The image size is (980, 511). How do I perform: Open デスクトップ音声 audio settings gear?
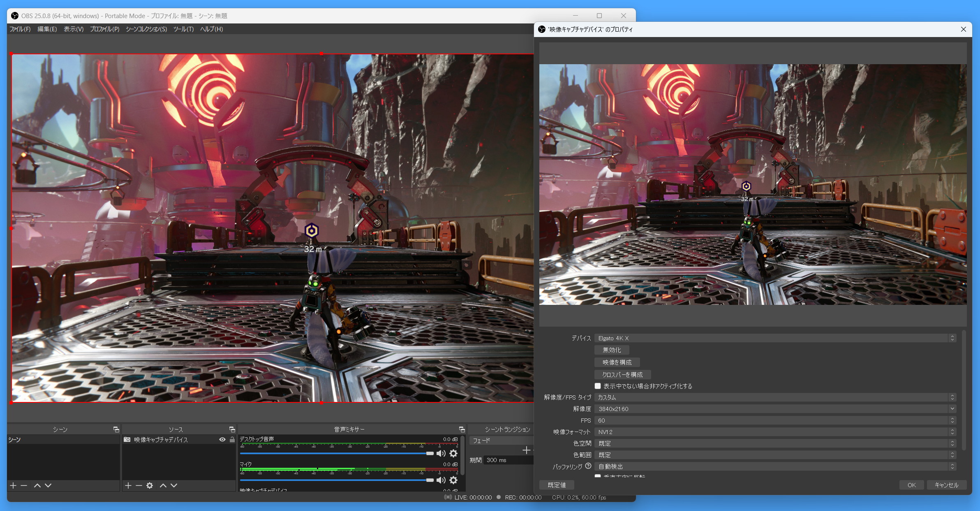pyautogui.click(x=453, y=453)
